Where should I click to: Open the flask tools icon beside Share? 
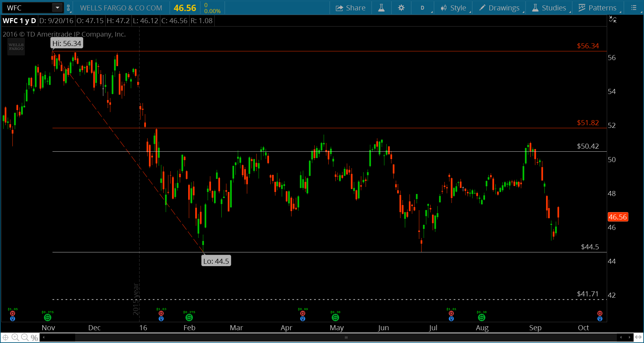click(x=381, y=8)
